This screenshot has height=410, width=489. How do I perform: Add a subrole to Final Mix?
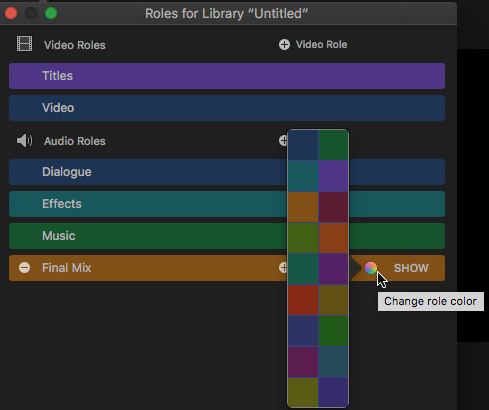click(283, 268)
